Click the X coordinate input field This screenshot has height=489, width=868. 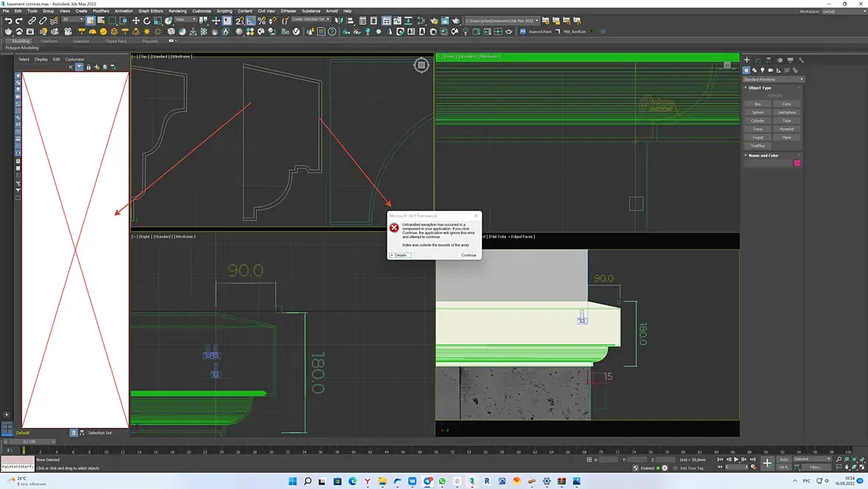pyautogui.click(x=608, y=460)
